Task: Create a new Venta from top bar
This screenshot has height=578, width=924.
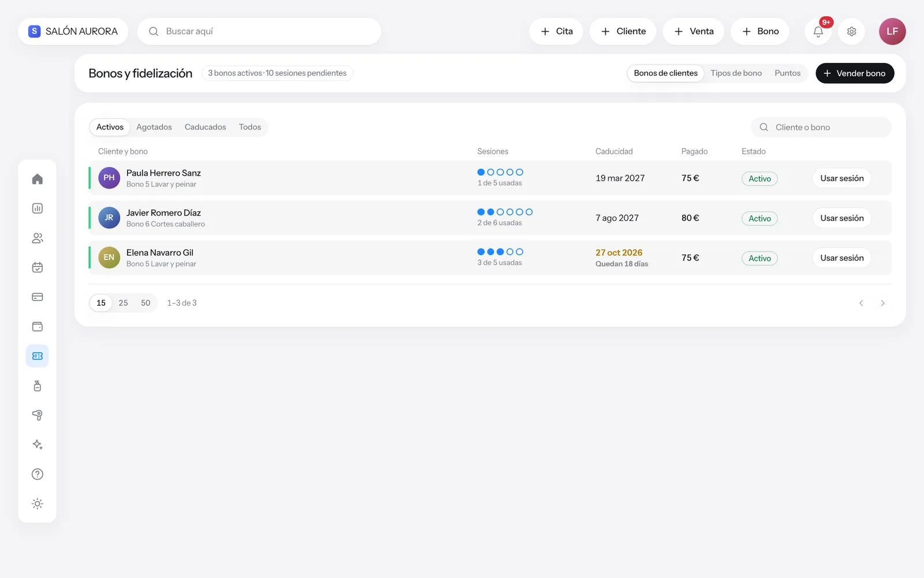Action: coord(694,31)
